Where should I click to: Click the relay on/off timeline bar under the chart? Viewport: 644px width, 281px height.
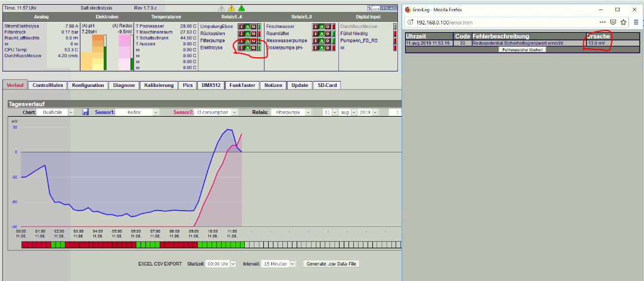pyautogui.click(x=211, y=245)
